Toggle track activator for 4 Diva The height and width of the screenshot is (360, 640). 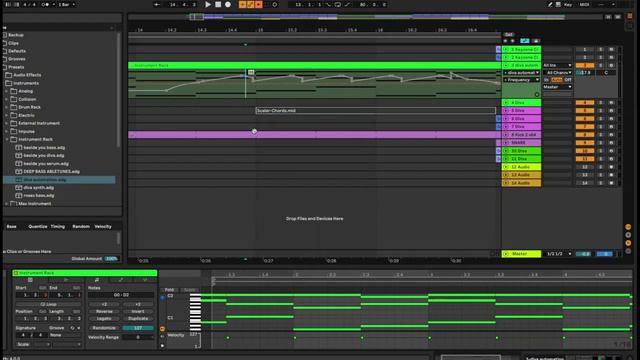click(584, 103)
